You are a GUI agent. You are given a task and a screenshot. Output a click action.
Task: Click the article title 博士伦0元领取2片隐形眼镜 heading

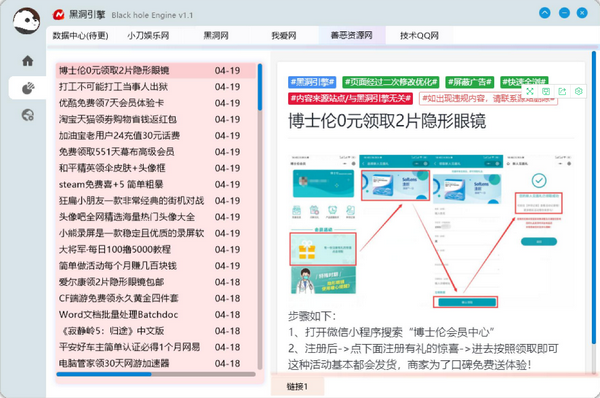(387, 121)
